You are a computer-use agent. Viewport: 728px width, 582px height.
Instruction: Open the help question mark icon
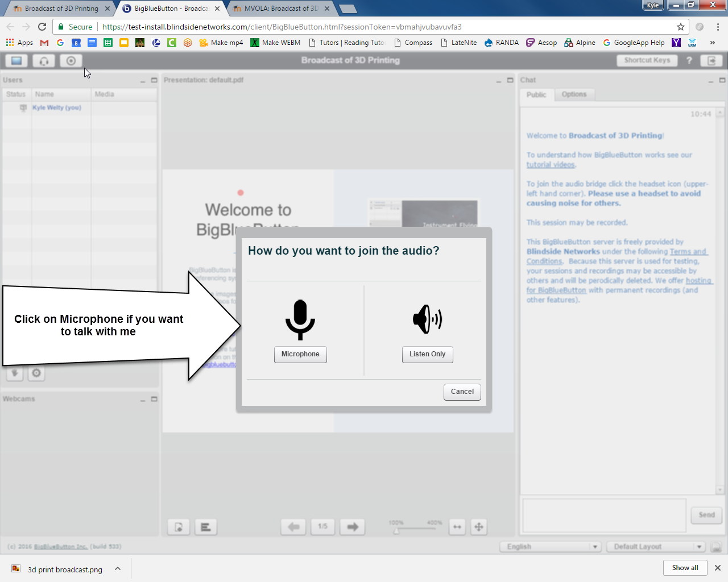point(689,60)
